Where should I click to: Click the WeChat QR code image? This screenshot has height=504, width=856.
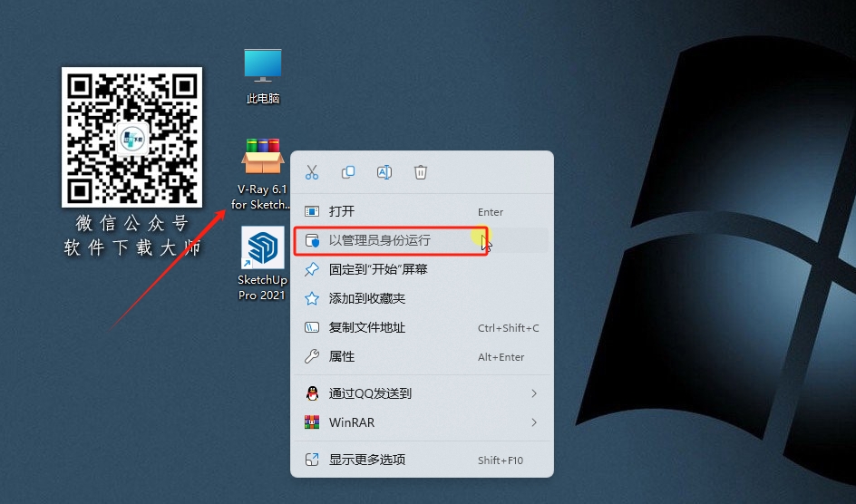[131, 137]
